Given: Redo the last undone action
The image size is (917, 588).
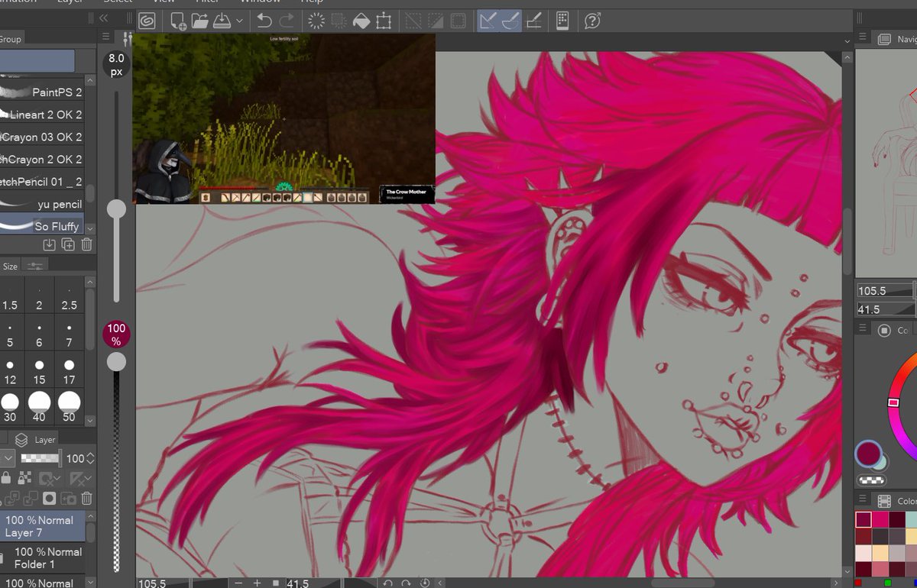Looking at the screenshot, I should (287, 21).
